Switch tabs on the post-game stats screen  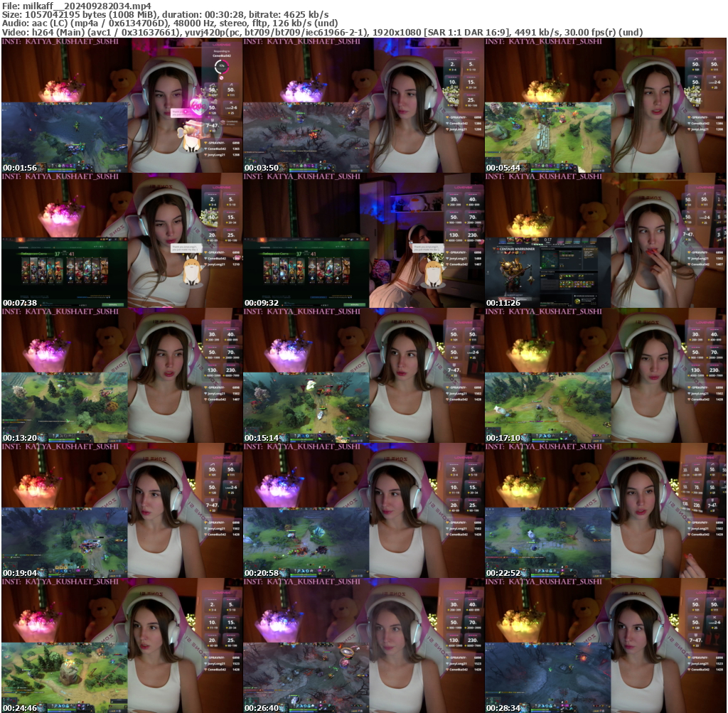tap(32, 247)
